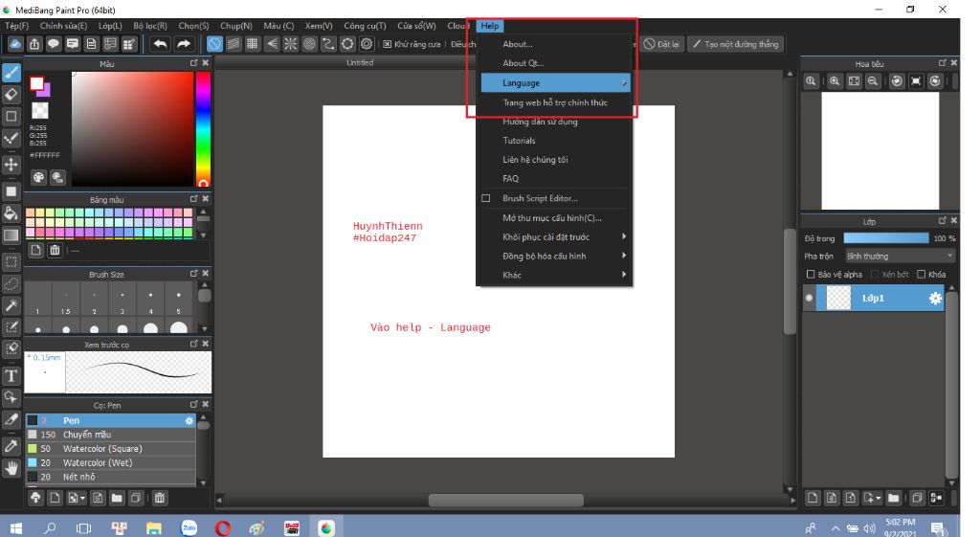Select the Lasso selection tool

(x=11, y=283)
